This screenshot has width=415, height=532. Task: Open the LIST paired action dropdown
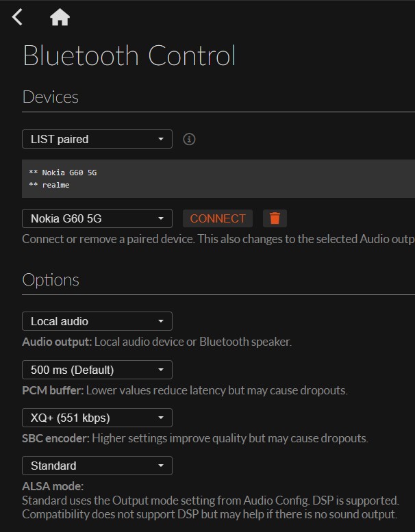[x=97, y=139]
